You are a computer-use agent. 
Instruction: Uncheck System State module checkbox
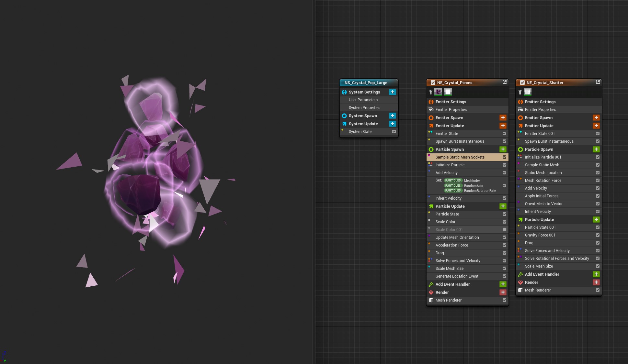(394, 131)
